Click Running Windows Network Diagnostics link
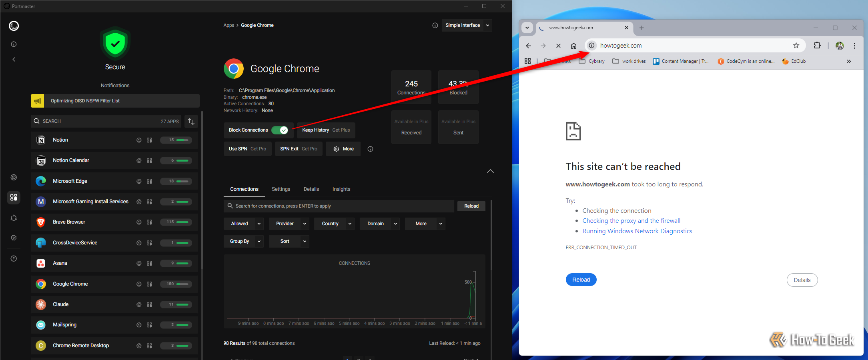The image size is (868, 360). pyautogui.click(x=637, y=231)
